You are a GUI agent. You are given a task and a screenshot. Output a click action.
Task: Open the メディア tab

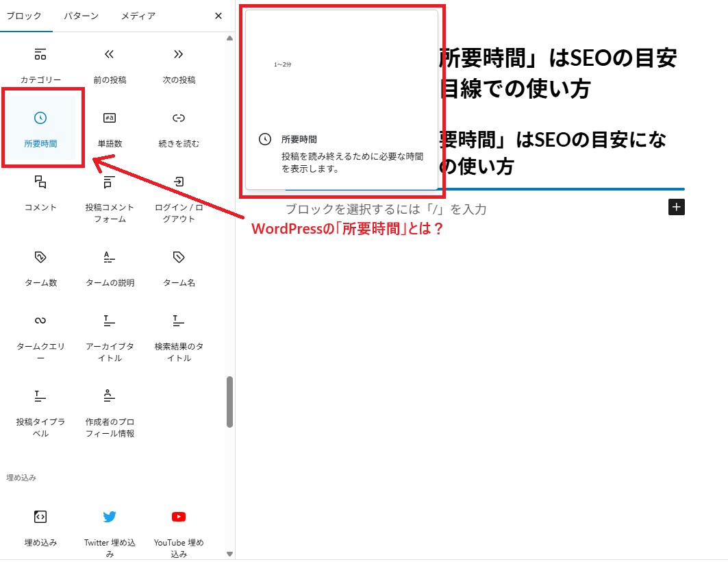click(x=138, y=16)
